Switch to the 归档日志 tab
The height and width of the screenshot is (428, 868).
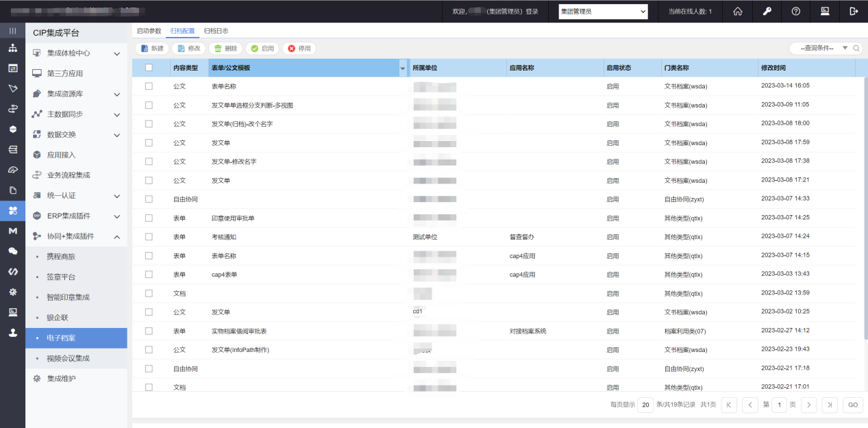tap(216, 31)
